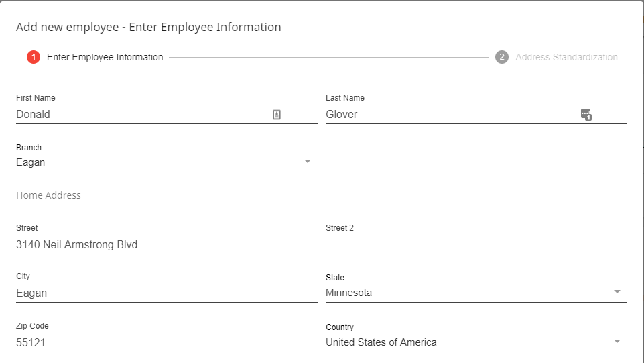Expand the Branch dropdown arrow

pos(308,162)
